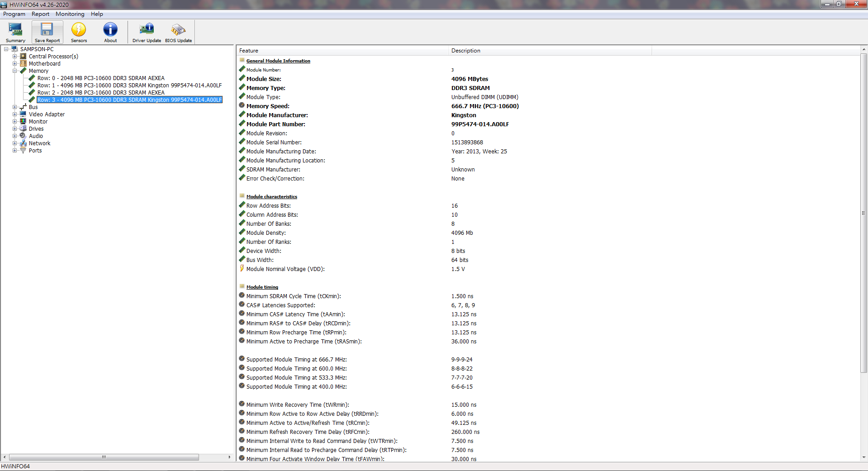The height and width of the screenshot is (471, 868).
Task: Collapse the Memory node
Action: pyautogui.click(x=15, y=71)
